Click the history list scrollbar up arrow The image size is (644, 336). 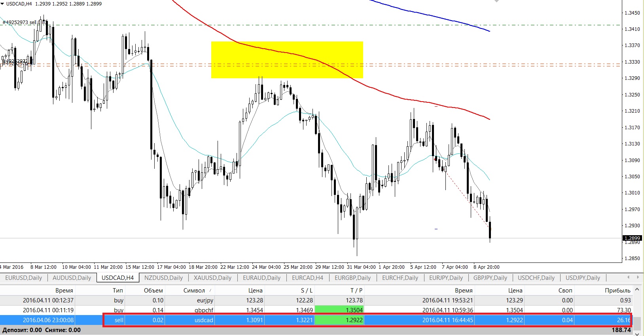click(636, 290)
